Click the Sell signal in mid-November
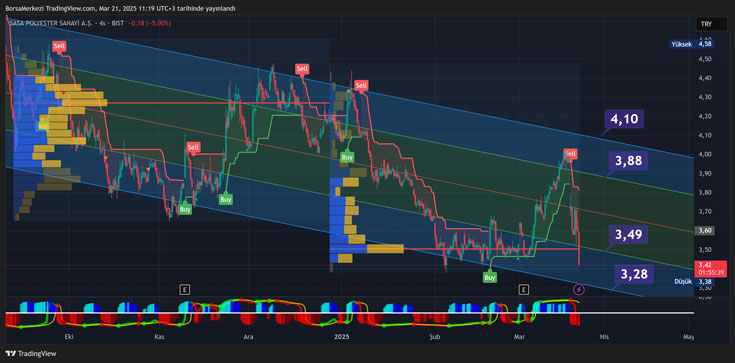 pyautogui.click(x=193, y=147)
